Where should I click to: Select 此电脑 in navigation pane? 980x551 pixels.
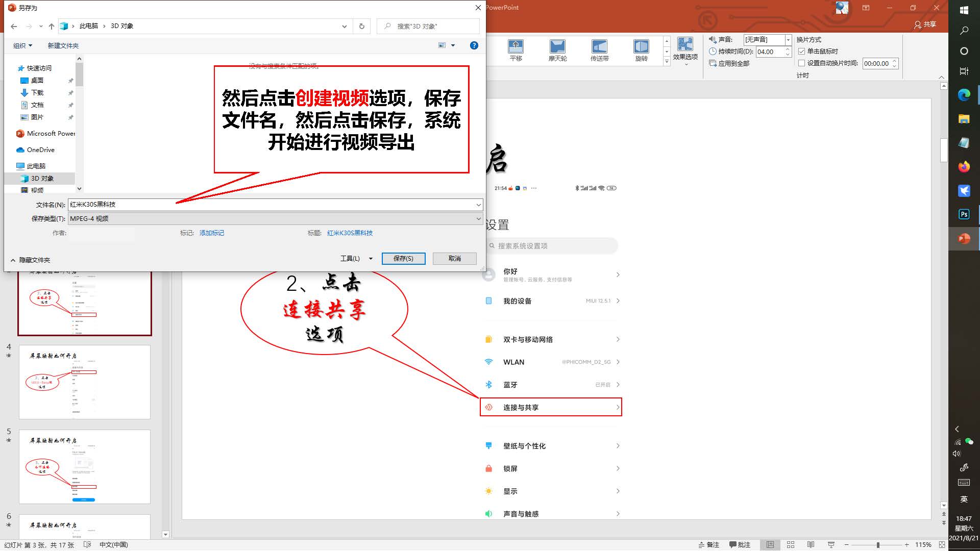36,166
